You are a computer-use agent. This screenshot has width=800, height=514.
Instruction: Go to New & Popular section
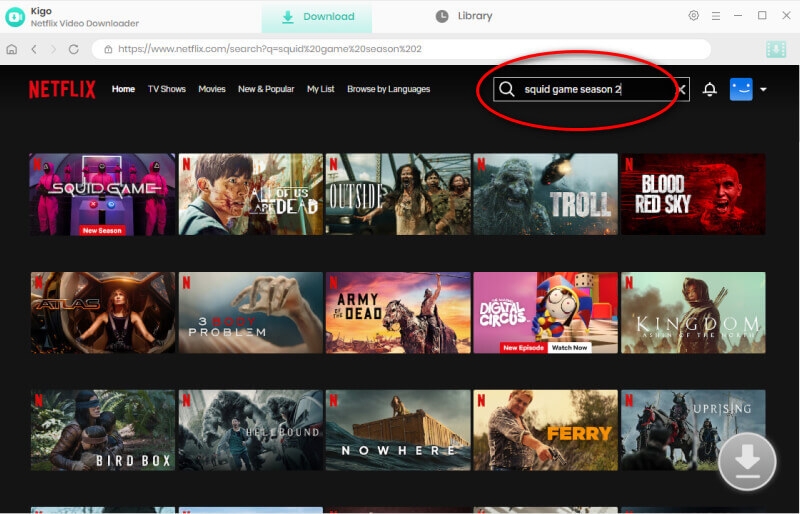point(266,89)
